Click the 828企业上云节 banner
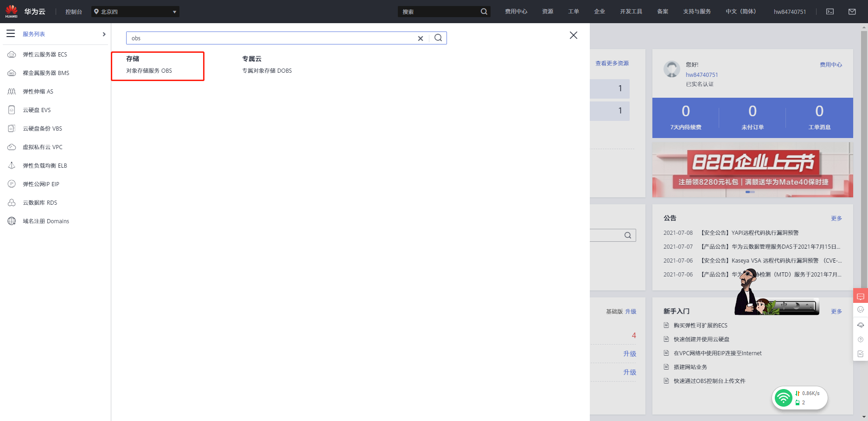 753,170
